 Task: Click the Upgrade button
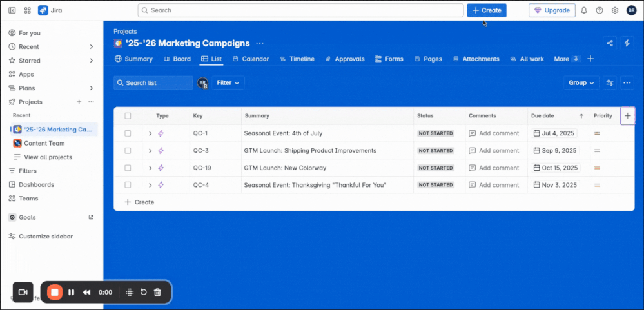(x=552, y=10)
